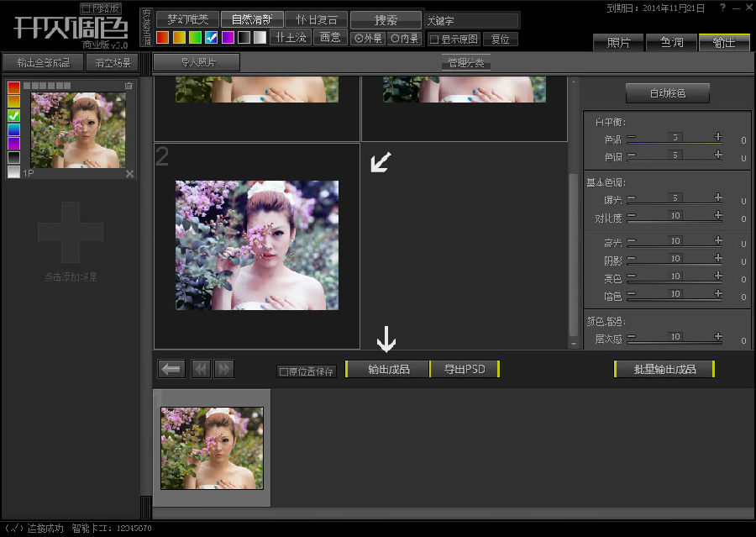Pick the red color swatch in toolbar

163,38
